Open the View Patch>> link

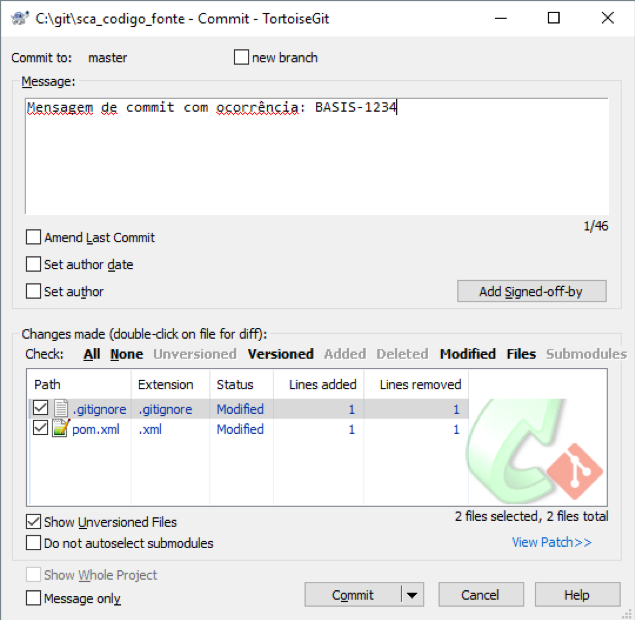click(x=552, y=542)
